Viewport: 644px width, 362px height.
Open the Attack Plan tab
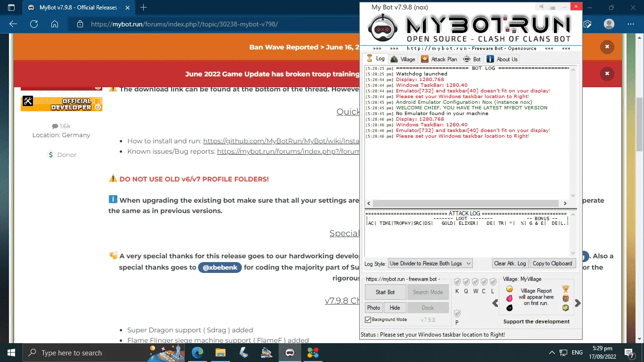439,59
